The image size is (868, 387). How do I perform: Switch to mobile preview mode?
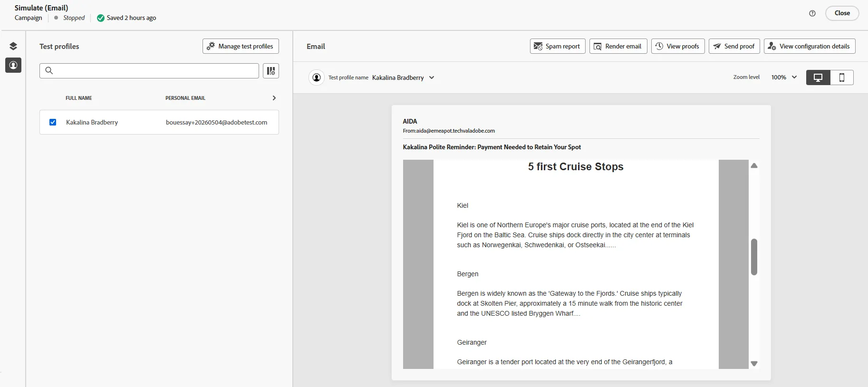click(x=842, y=77)
